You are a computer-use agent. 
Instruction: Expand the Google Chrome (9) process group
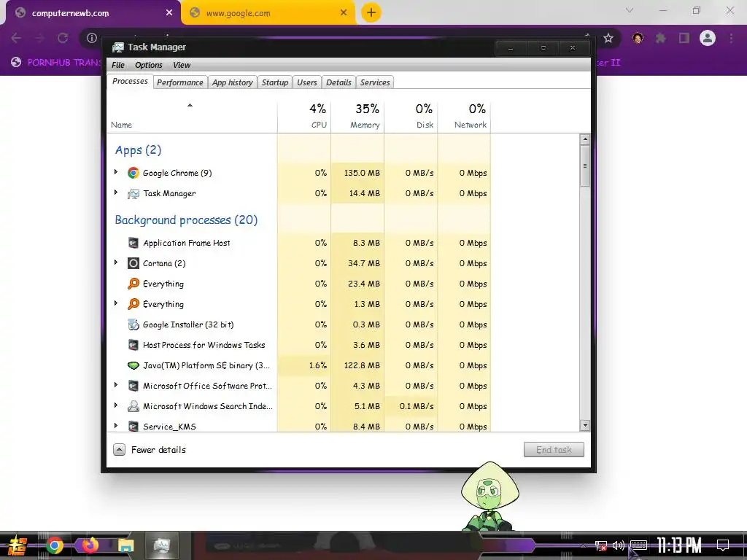pos(116,172)
